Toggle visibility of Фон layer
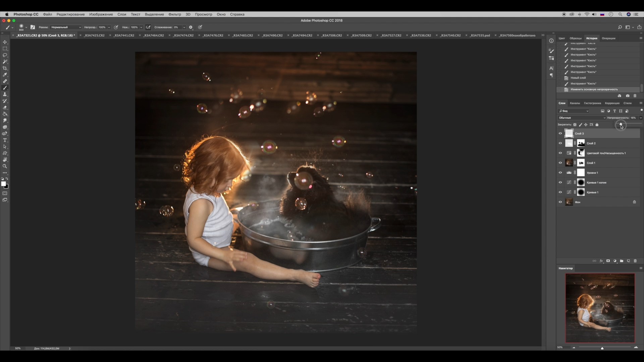The height and width of the screenshot is (362, 644). tap(560, 202)
